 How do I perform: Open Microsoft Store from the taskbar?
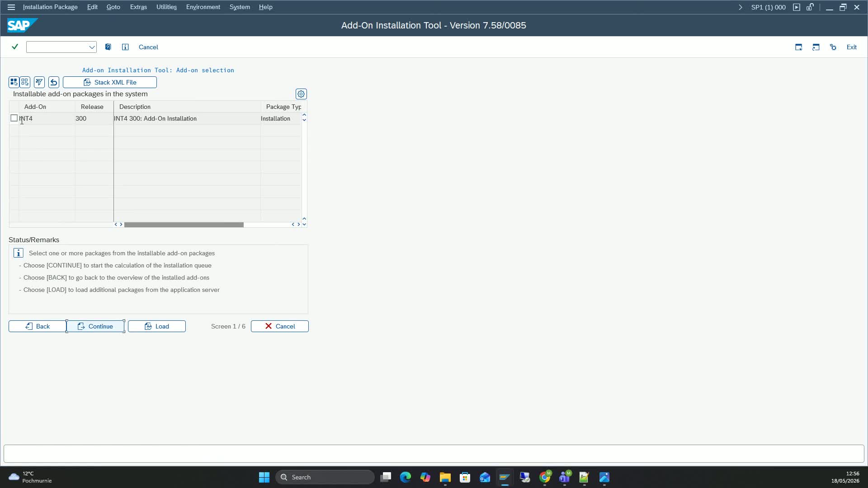(x=465, y=477)
